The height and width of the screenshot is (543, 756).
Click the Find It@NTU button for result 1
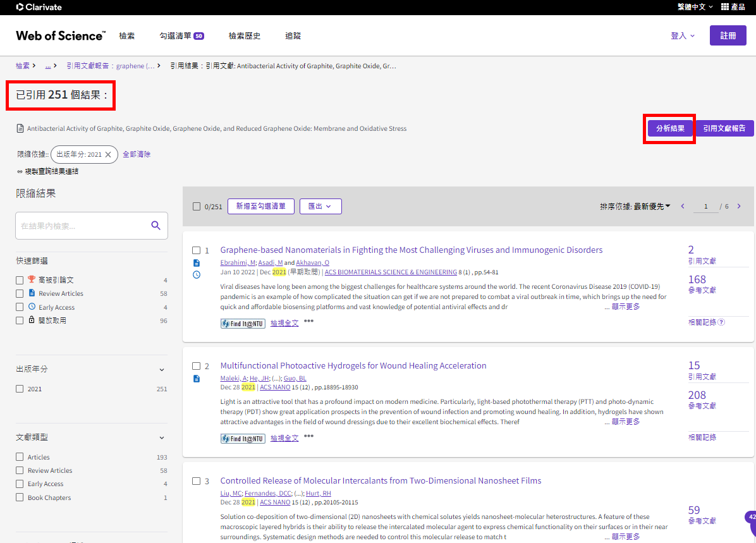243,324
